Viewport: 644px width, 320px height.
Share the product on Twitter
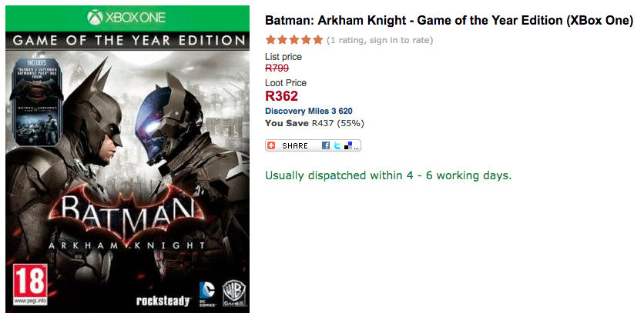(337, 145)
